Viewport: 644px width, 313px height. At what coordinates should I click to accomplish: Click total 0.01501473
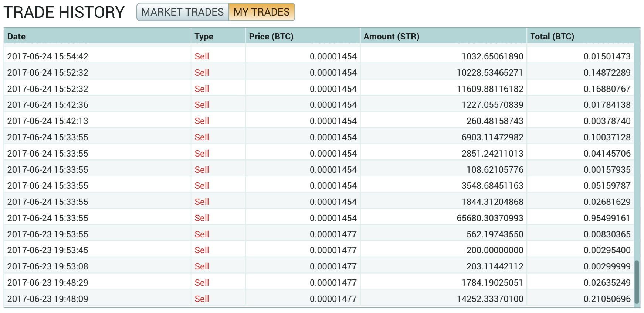[x=607, y=56]
